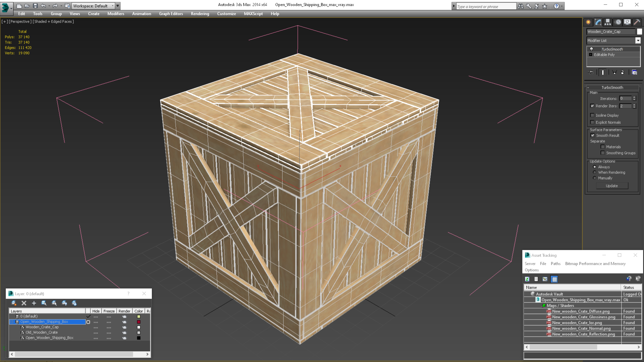Expand the Editable Poly modifier entry

click(x=591, y=55)
